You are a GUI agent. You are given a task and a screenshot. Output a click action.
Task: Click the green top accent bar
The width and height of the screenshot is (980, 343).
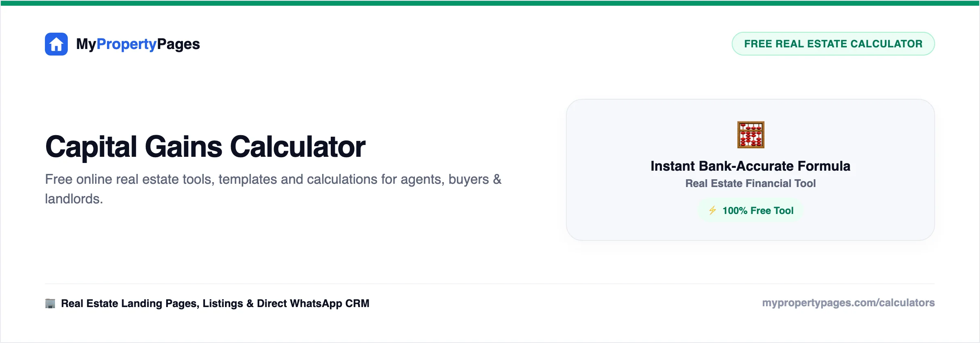coord(490,3)
